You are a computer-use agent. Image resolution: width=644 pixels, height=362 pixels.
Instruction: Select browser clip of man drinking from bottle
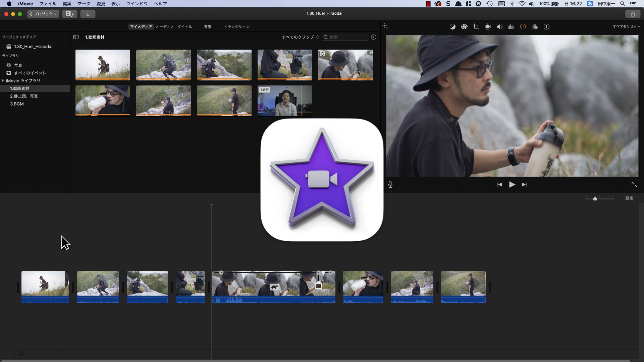point(103,101)
